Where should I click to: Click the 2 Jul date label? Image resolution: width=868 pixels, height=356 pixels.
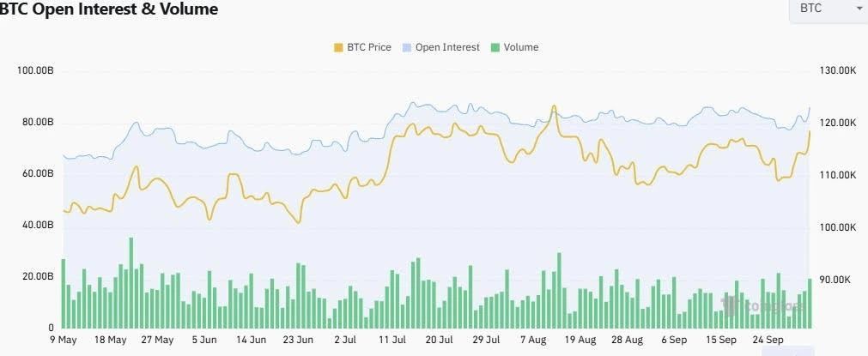pos(346,340)
